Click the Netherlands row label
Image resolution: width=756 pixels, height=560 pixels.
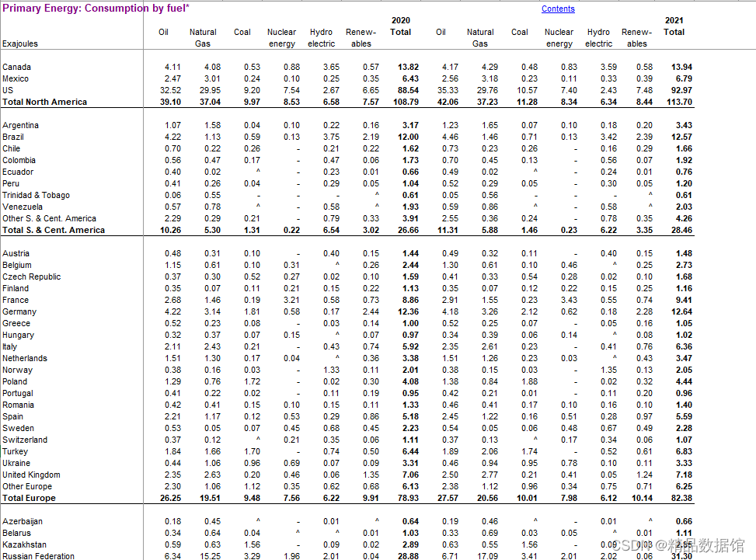tap(25, 358)
